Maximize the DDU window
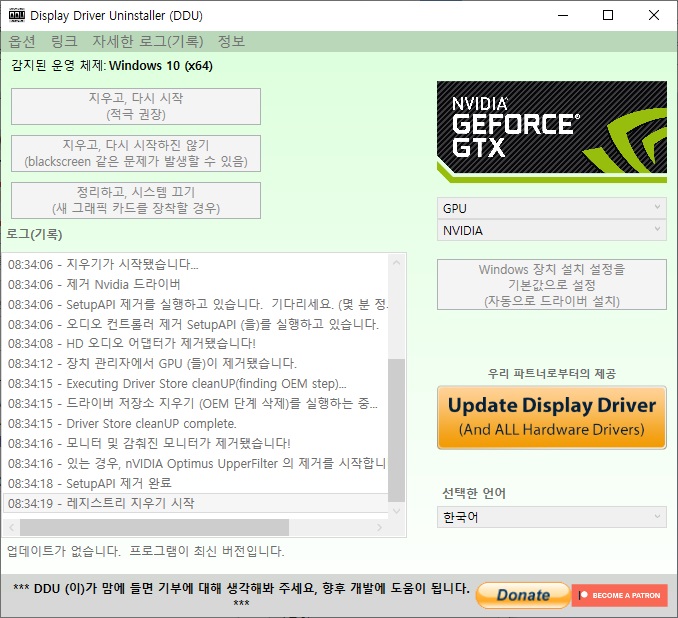678x618 pixels. pos(608,15)
